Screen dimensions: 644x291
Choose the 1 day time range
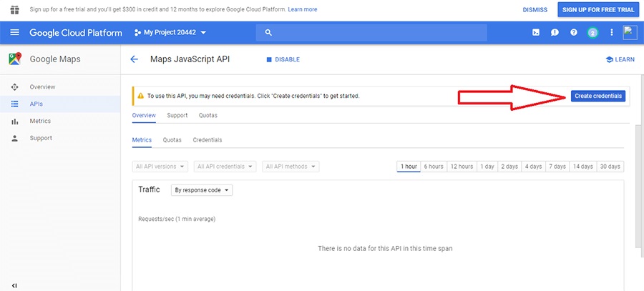pyautogui.click(x=487, y=167)
